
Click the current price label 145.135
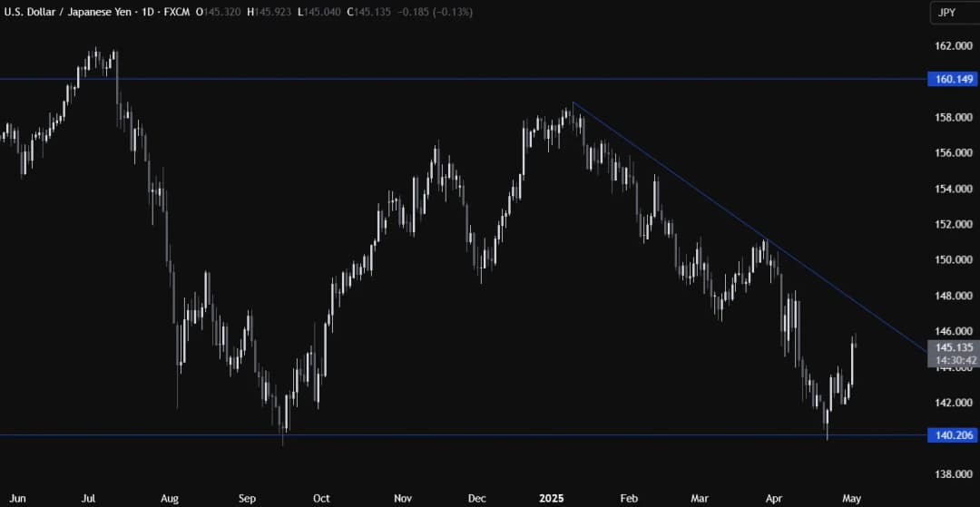click(951, 347)
